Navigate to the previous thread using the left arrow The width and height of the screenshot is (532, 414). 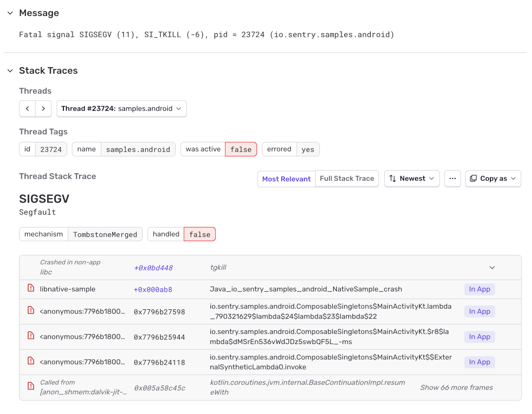click(27, 109)
